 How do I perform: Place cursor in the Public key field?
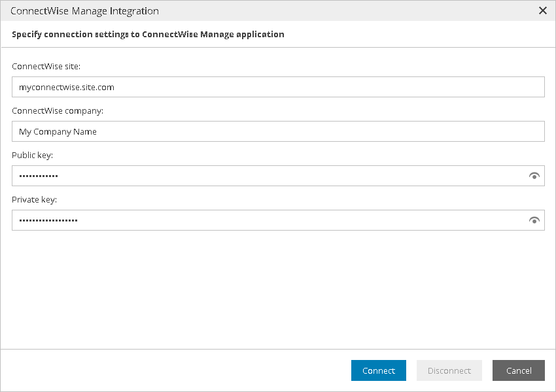tap(262, 176)
